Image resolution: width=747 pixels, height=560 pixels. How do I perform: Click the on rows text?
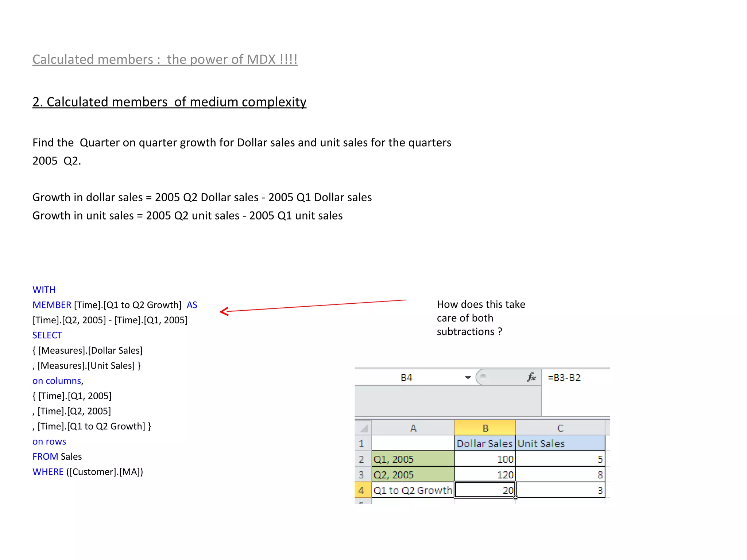[49, 442]
